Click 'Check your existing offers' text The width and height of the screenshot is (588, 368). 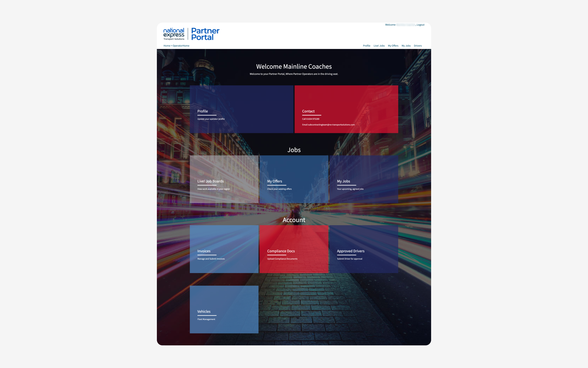pyautogui.click(x=279, y=189)
